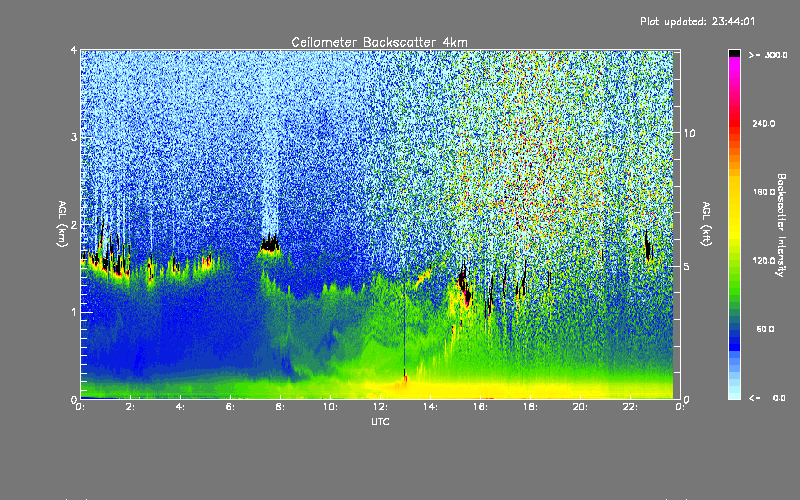Click the 'Ceilometer Backscatter 4km' plot title
Image resolution: width=800 pixels, height=500 pixels.
point(379,42)
